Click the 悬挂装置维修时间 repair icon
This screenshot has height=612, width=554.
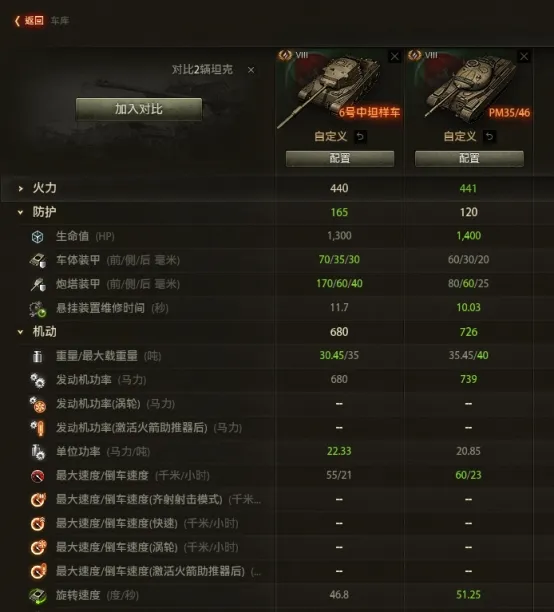tap(37, 308)
